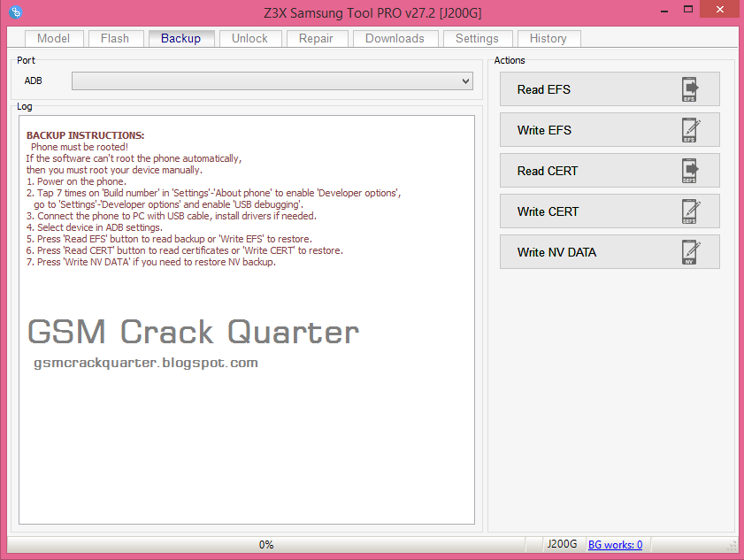Viewport: 744px width, 560px height.
Task: Open the Repair tab
Action: 317,38
